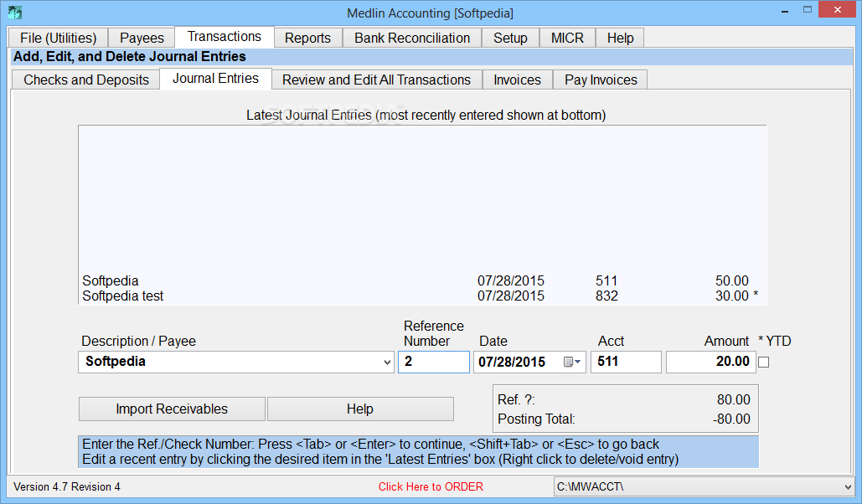Click the Amount field showing 20.00
The height and width of the screenshot is (504, 862).
(711, 363)
